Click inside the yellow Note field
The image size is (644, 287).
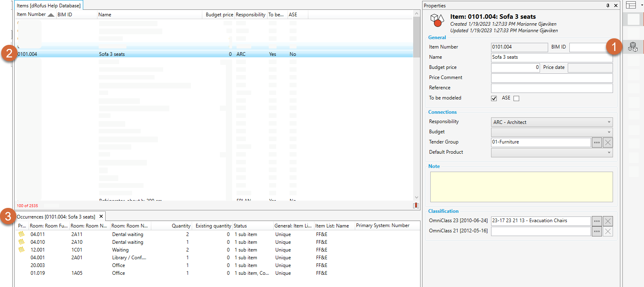521,187
